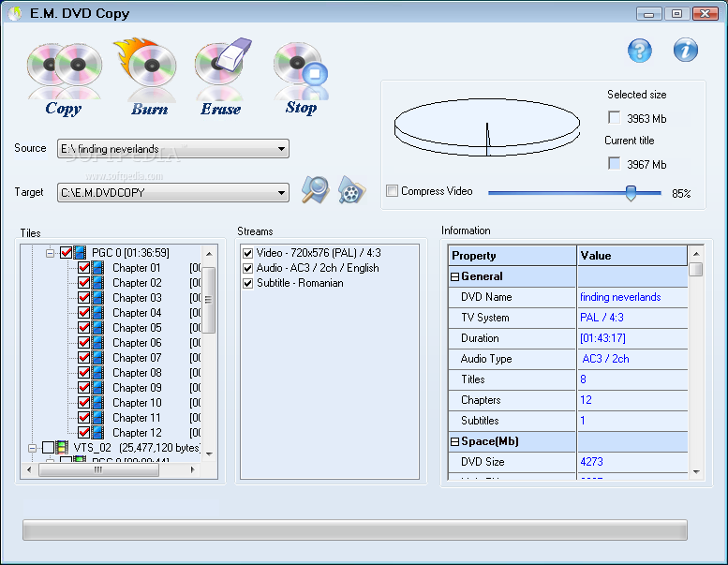The width and height of the screenshot is (728, 565).
Task: Open About info icon
Action: [685, 51]
